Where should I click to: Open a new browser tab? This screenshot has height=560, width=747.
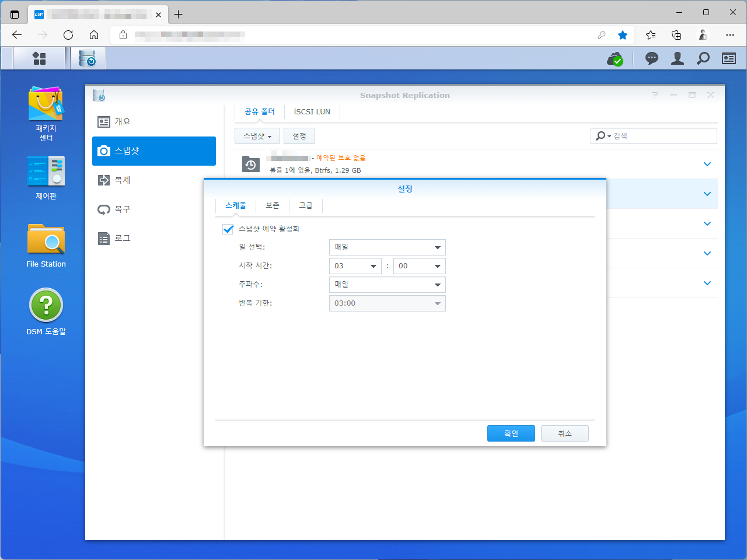179,15
